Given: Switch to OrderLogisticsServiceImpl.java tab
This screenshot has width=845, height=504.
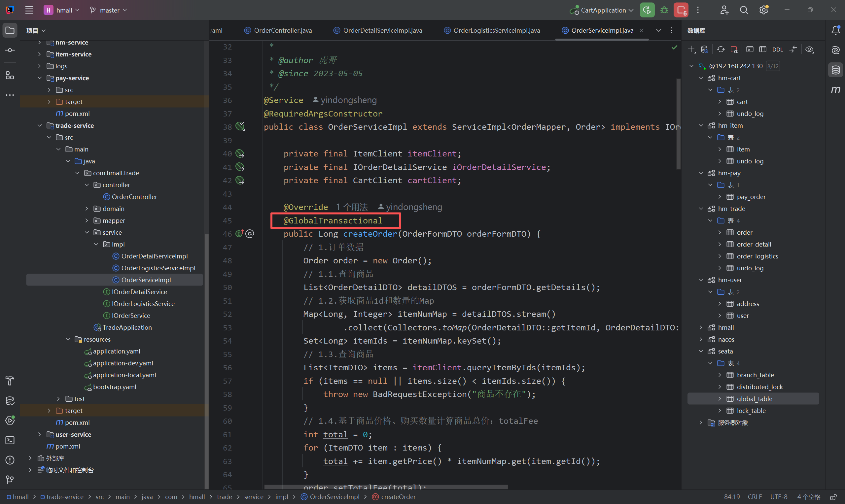Looking at the screenshot, I should click(496, 31).
